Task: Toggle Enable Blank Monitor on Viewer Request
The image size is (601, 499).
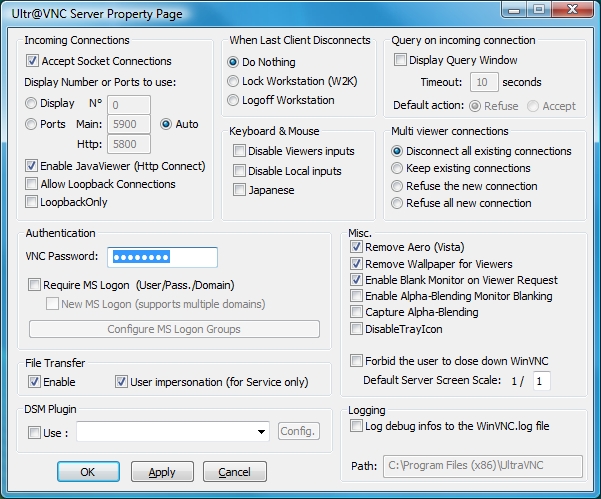Action: (356, 279)
